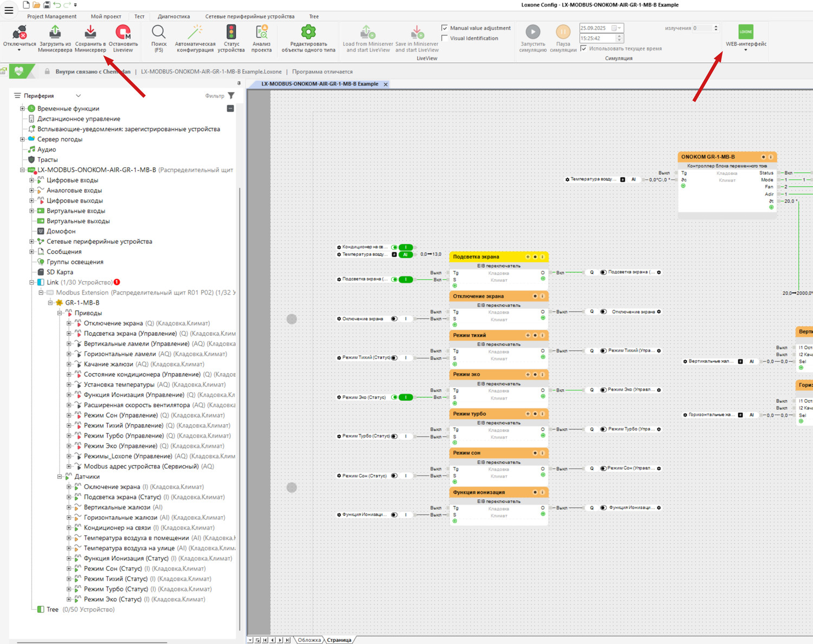Open the Периферия dropdown arrow
813x644 pixels.
(79, 96)
